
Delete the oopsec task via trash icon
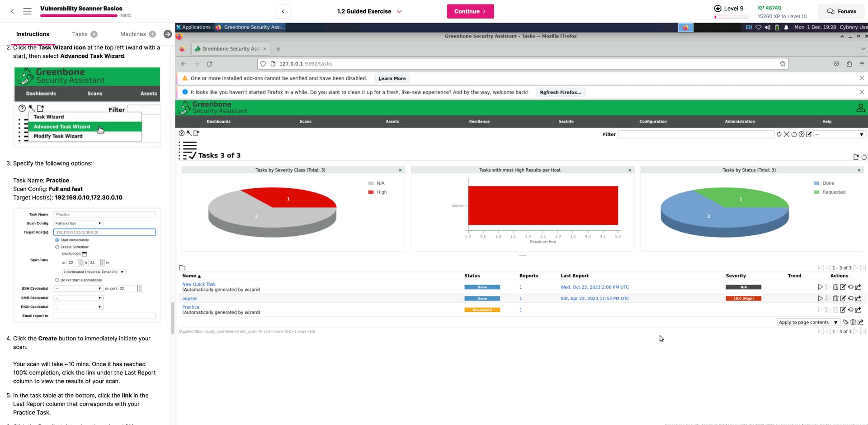point(835,299)
